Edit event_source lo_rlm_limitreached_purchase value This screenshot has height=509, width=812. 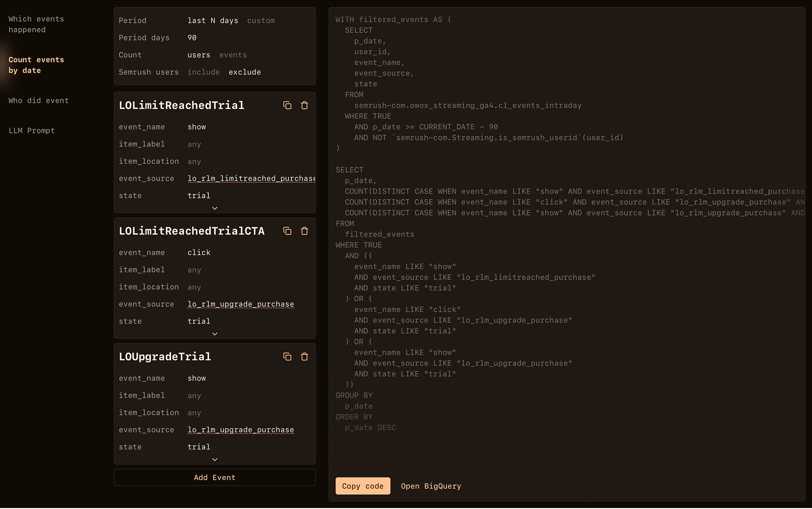(x=251, y=178)
